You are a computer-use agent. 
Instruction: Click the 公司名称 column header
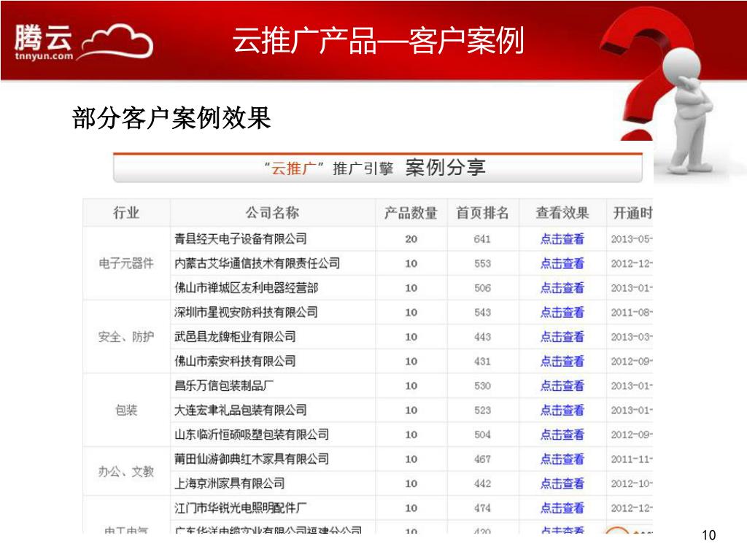pos(273,212)
